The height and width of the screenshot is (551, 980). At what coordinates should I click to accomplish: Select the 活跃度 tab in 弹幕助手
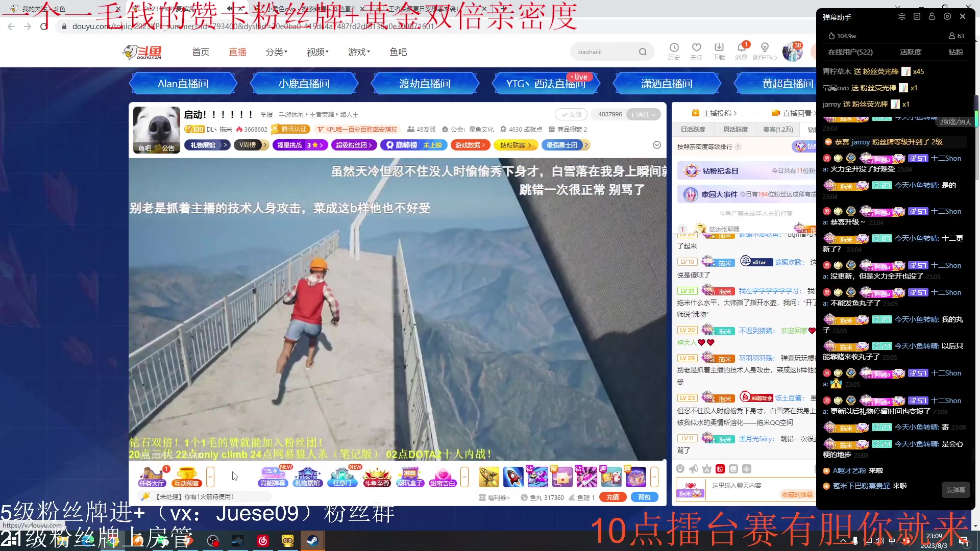(x=910, y=52)
